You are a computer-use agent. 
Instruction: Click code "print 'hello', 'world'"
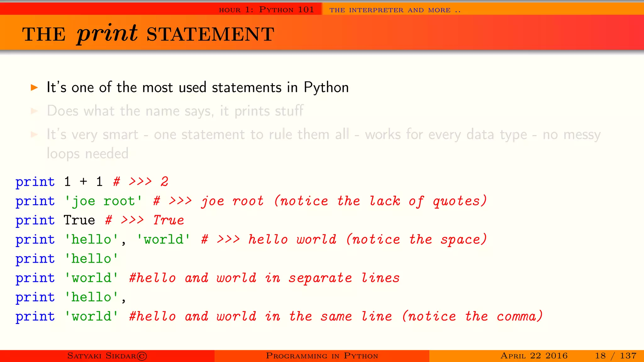[103, 239]
